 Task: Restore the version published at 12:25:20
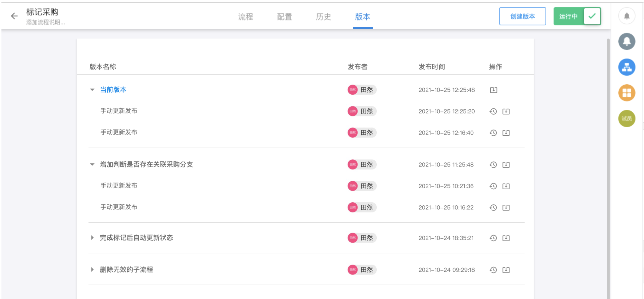(x=493, y=111)
